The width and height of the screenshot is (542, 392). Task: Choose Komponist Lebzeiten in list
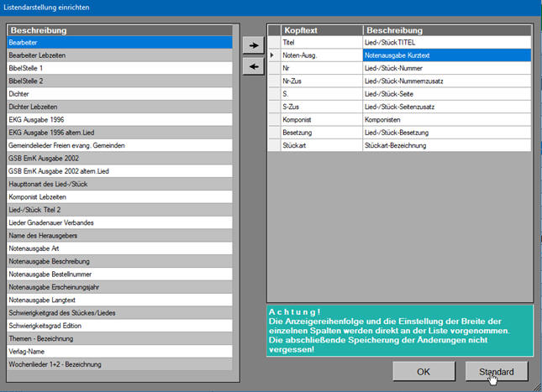118,197
